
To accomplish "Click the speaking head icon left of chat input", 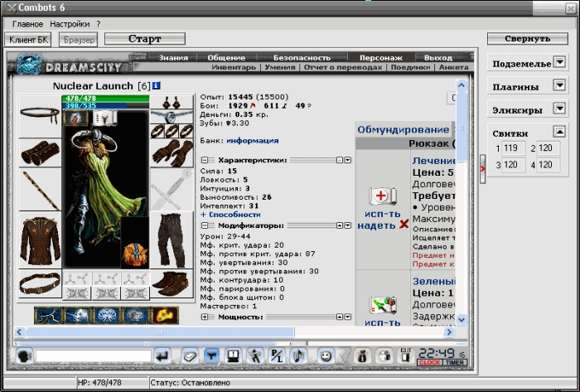I will [25, 356].
